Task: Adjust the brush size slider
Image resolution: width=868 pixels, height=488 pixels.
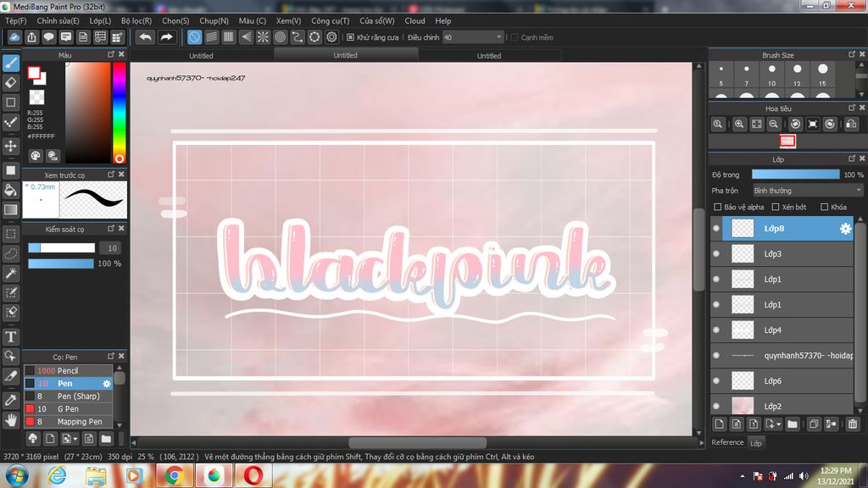Action: pos(61,248)
